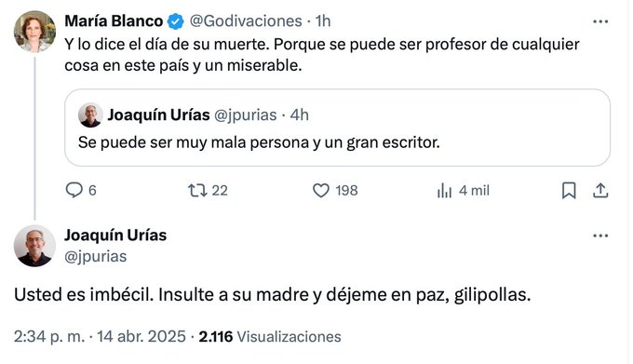
Task: Open Joaquín Urías's large profile avatar
Action: coord(34,246)
